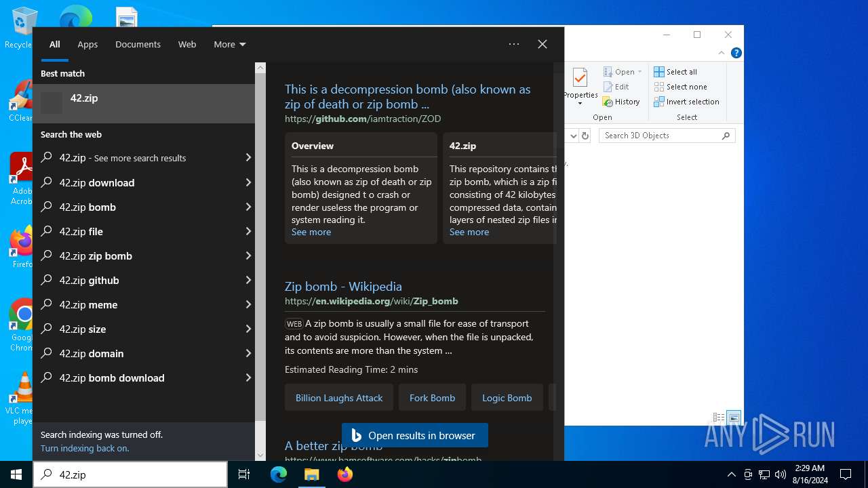This screenshot has width=868, height=488.
Task: Expand arrow for '42.zip download' suggestion
Action: click(x=248, y=182)
